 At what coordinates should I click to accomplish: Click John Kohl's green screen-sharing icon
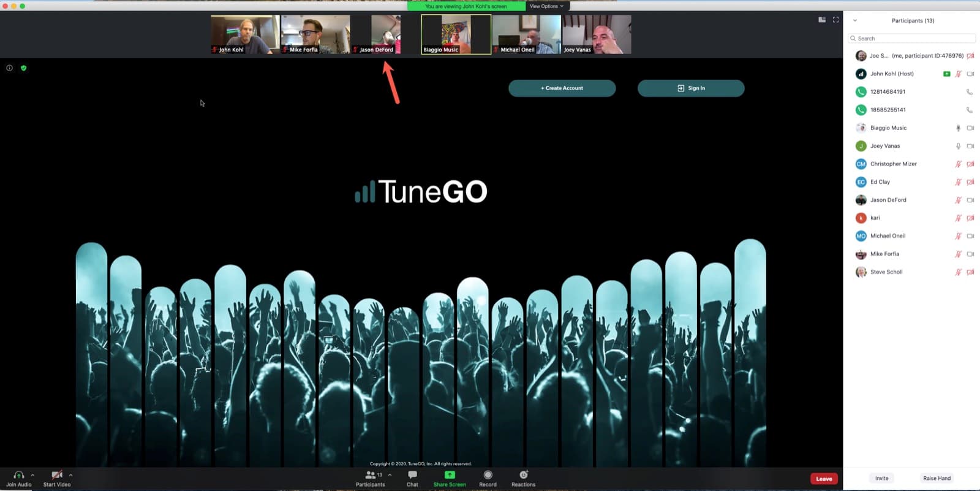coord(946,74)
